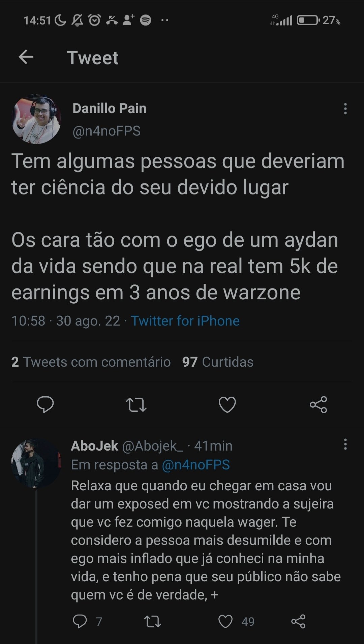Viewport: 364px width, 644px height.
Task: Open AboJek's profile avatar
Action: coord(36,464)
